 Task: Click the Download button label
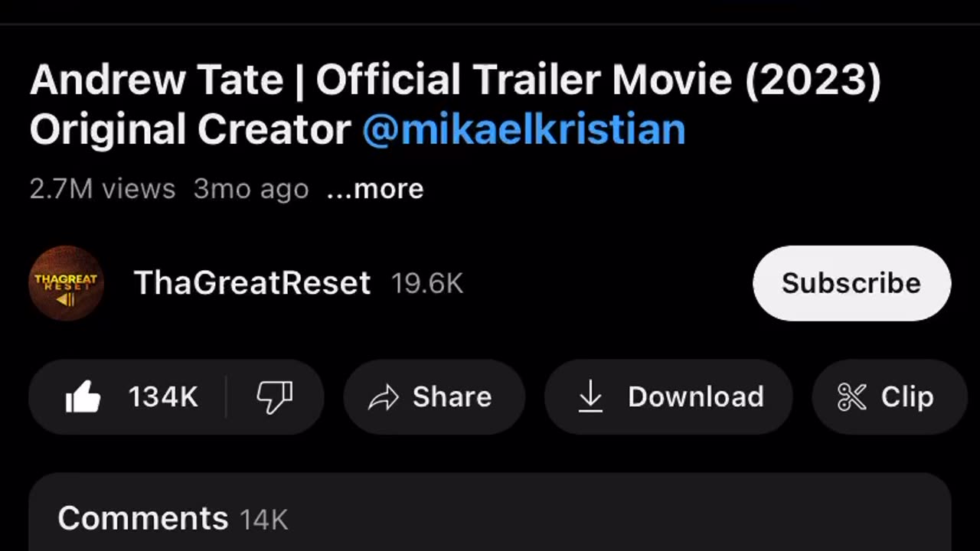tap(695, 397)
